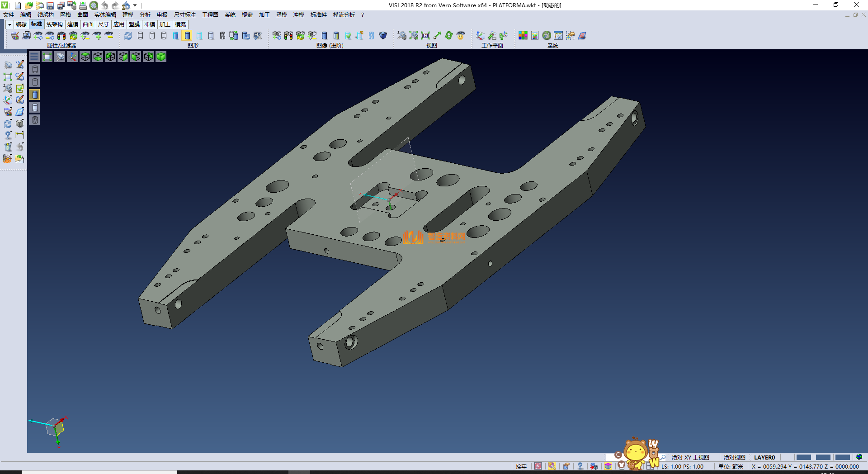Click the 绝对视图 status bar button
Image resolution: width=868 pixels, height=474 pixels.
pyautogui.click(x=734, y=457)
